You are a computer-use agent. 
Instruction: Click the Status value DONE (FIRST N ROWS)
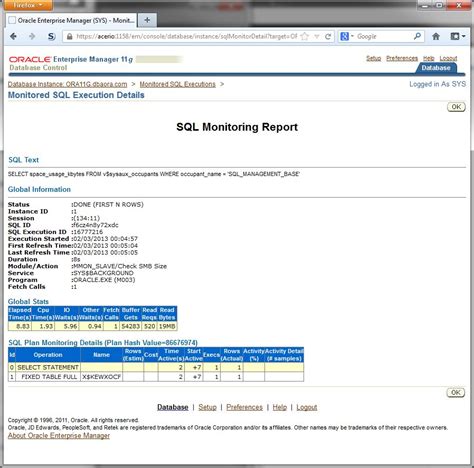(x=108, y=204)
